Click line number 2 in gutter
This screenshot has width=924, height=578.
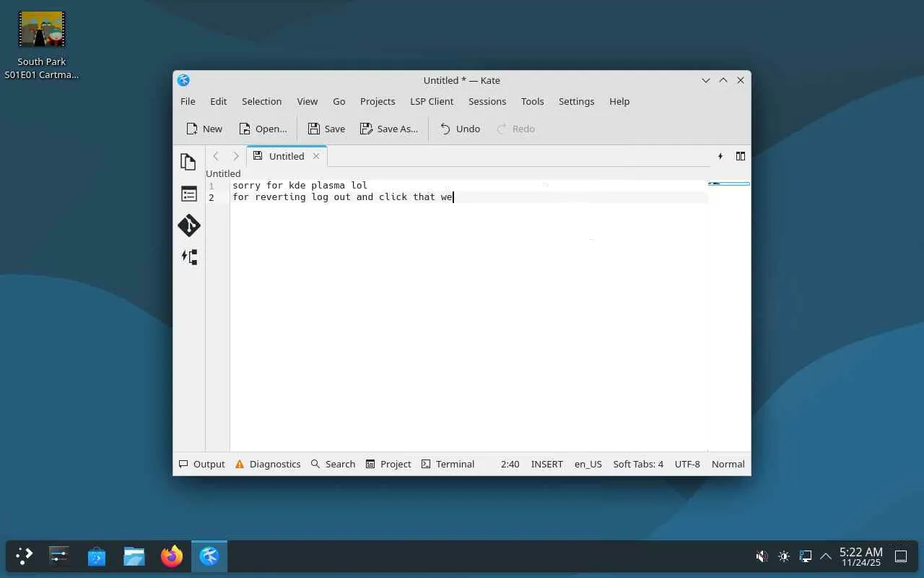tap(212, 197)
